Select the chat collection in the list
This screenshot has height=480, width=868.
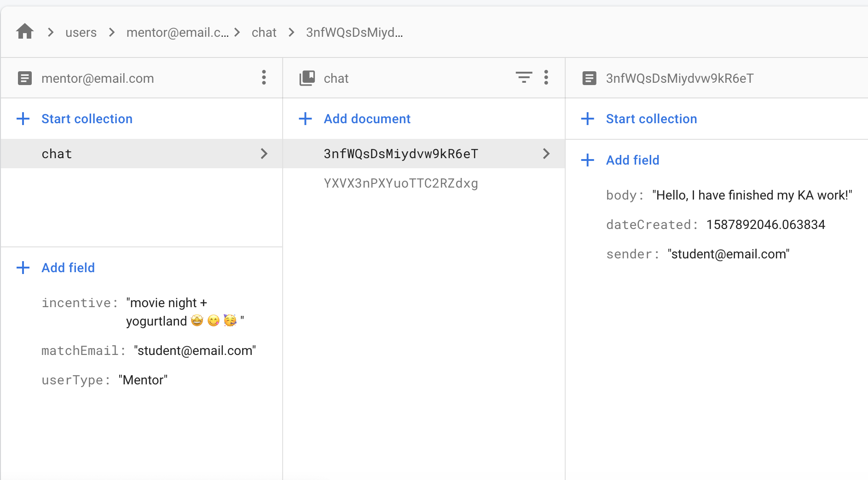[x=57, y=154]
